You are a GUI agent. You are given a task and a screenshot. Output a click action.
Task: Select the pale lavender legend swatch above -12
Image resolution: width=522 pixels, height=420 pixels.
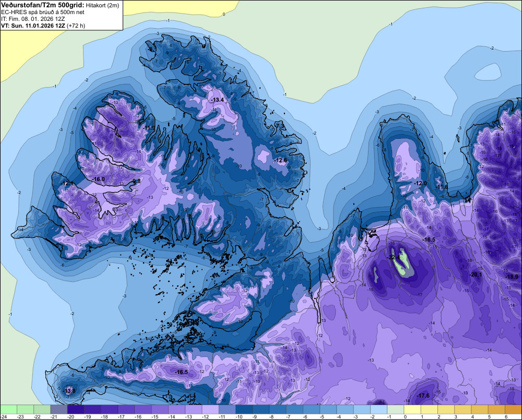coord(210,409)
